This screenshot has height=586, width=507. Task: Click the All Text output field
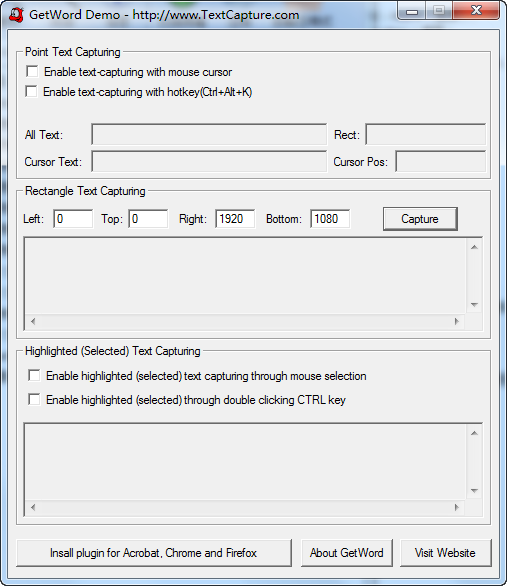(209, 135)
